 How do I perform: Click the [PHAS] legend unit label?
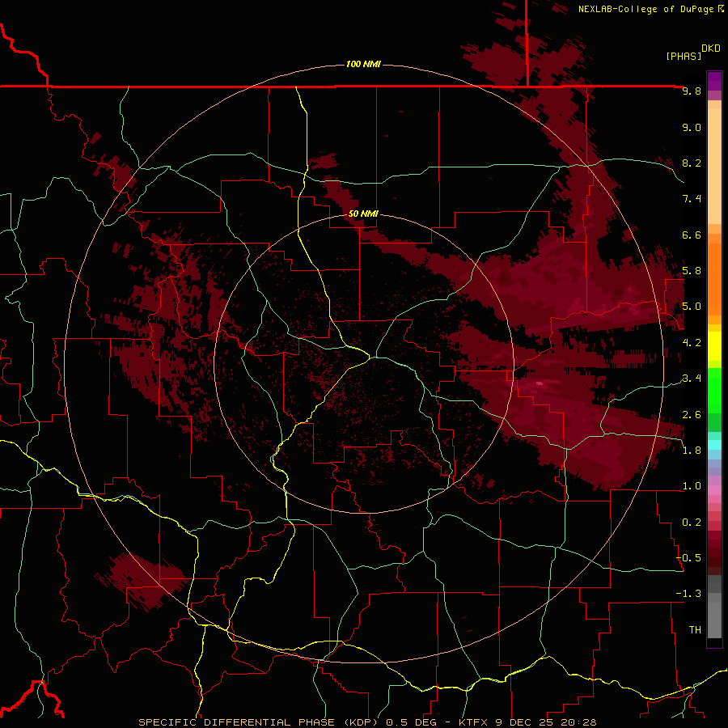(x=684, y=56)
